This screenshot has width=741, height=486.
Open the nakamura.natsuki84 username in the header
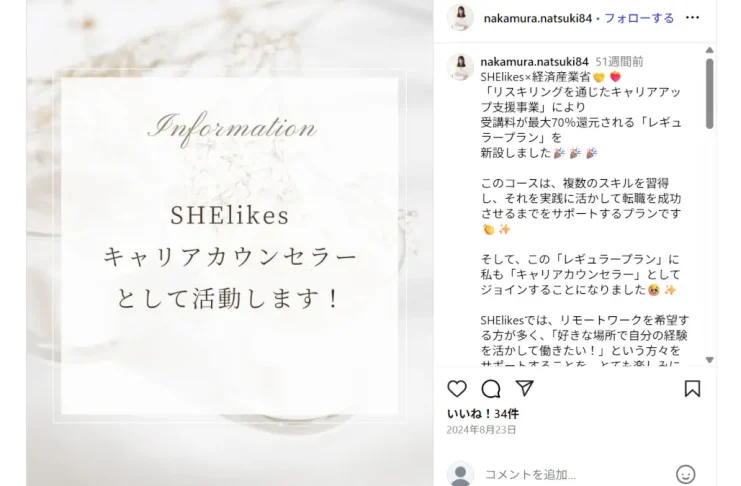pos(538,18)
